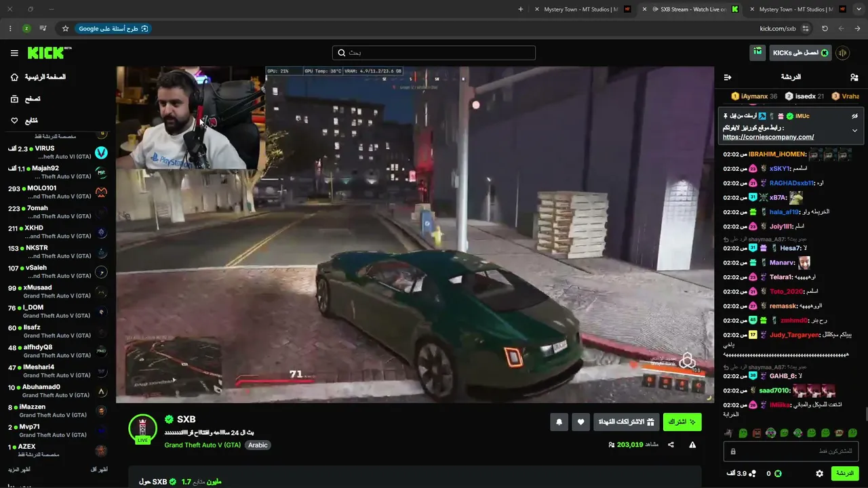Open xMusaad channel in sidebar

(58, 291)
